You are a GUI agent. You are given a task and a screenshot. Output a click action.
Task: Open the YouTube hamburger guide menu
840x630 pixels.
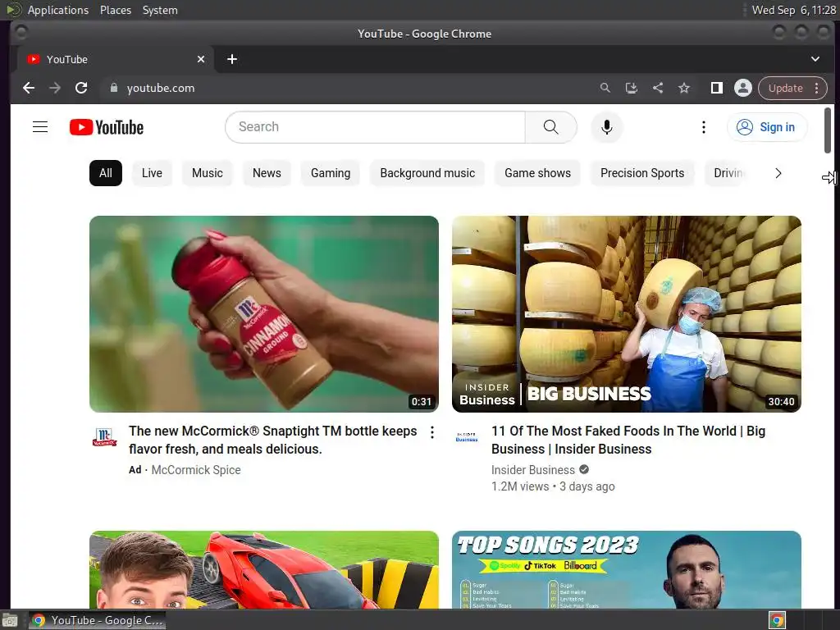[40, 127]
